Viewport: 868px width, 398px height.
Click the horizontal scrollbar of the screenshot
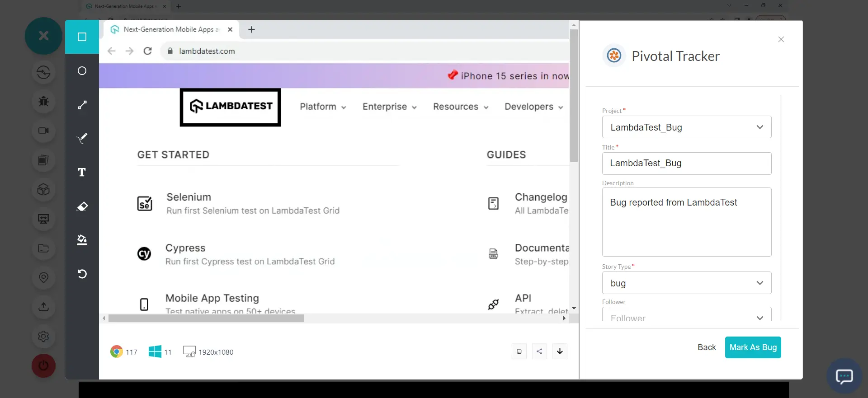tap(206, 318)
